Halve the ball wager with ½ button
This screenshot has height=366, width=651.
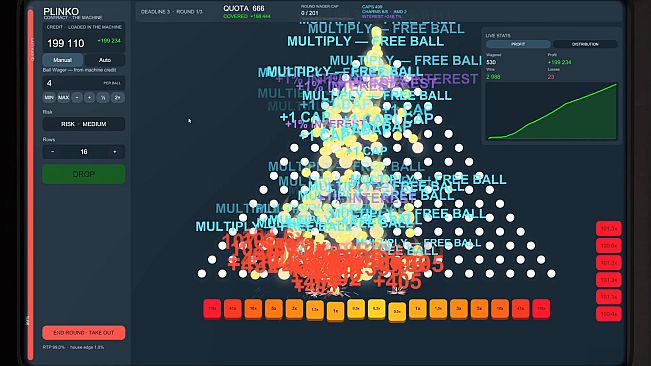pyautogui.click(x=103, y=98)
